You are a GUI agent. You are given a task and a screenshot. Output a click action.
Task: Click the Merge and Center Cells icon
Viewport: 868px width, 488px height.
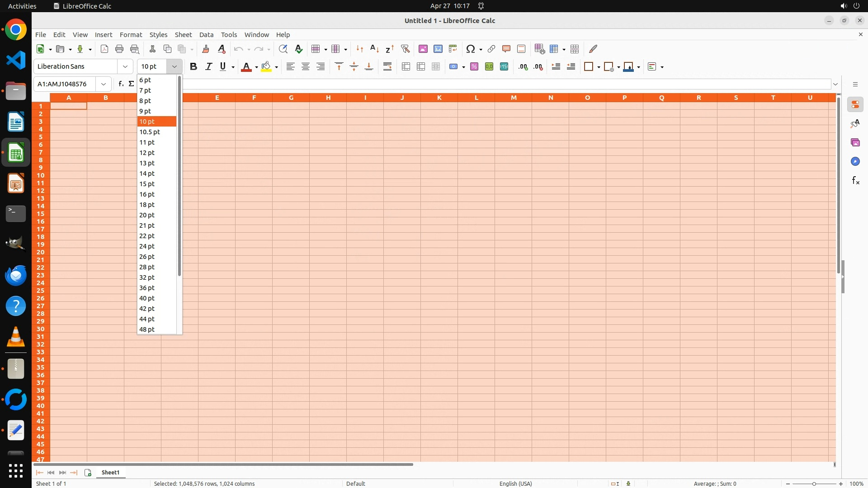pyautogui.click(x=406, y=67)
